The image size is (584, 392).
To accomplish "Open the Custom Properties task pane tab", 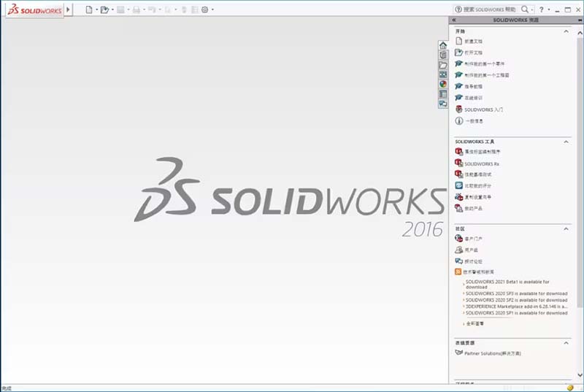I will (443, 94).
